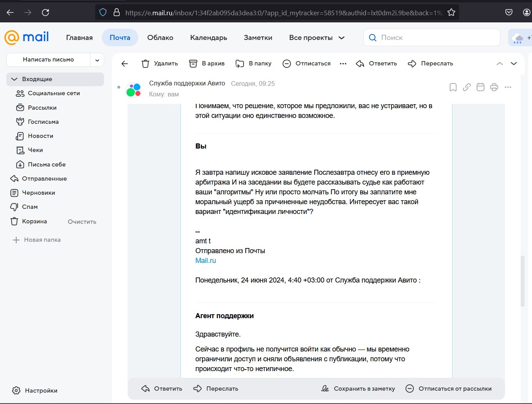Click bottom Переслать forward button

[216, 389]
